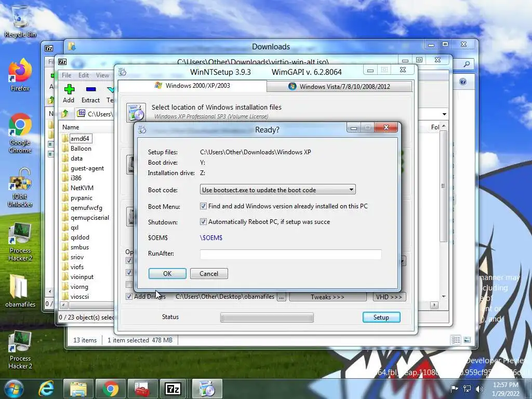The height and width of the screenshot is (399, 532).
Task: Open the VHD >>> button
Action: [389, 297]
